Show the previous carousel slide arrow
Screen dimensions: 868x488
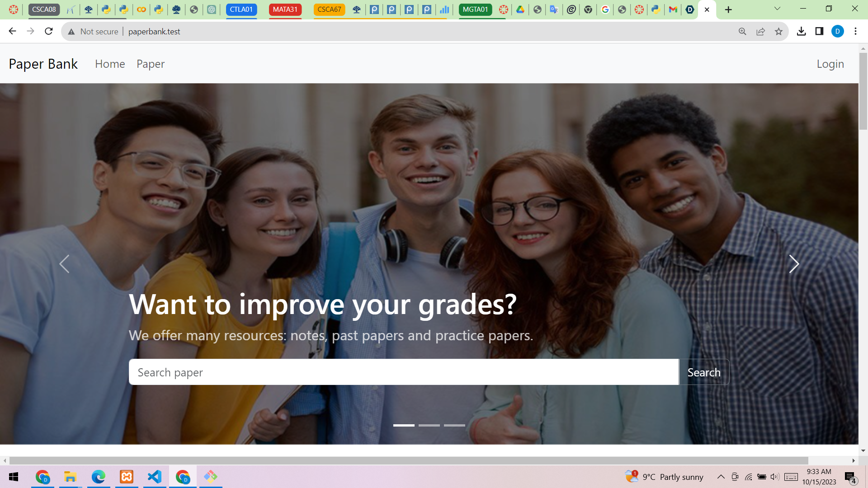pos(64,264)
